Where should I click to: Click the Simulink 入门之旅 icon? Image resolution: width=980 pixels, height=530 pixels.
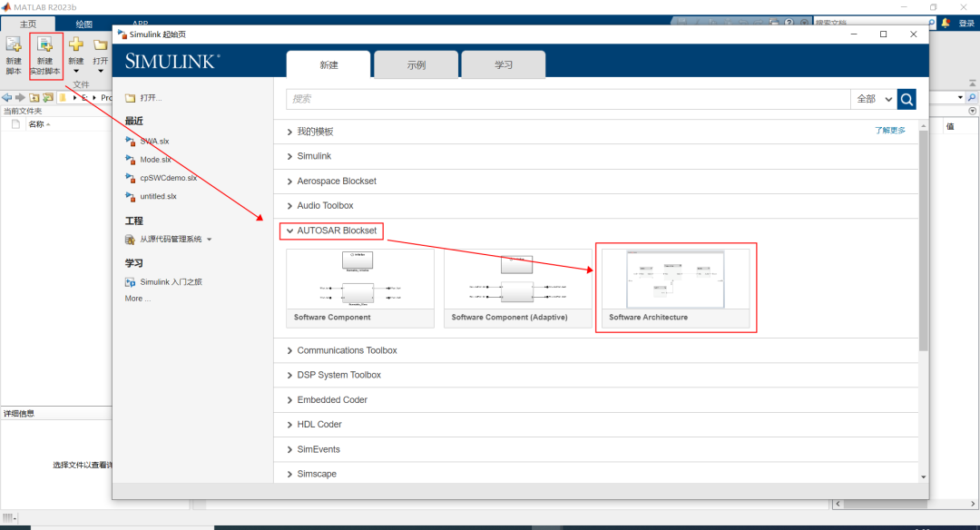tap(130, 282)
